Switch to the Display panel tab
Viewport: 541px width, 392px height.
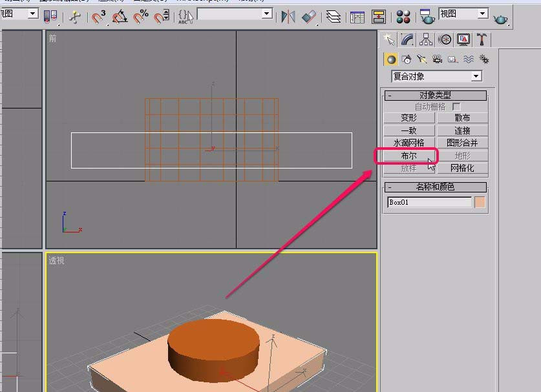click(x=463, y=39)
